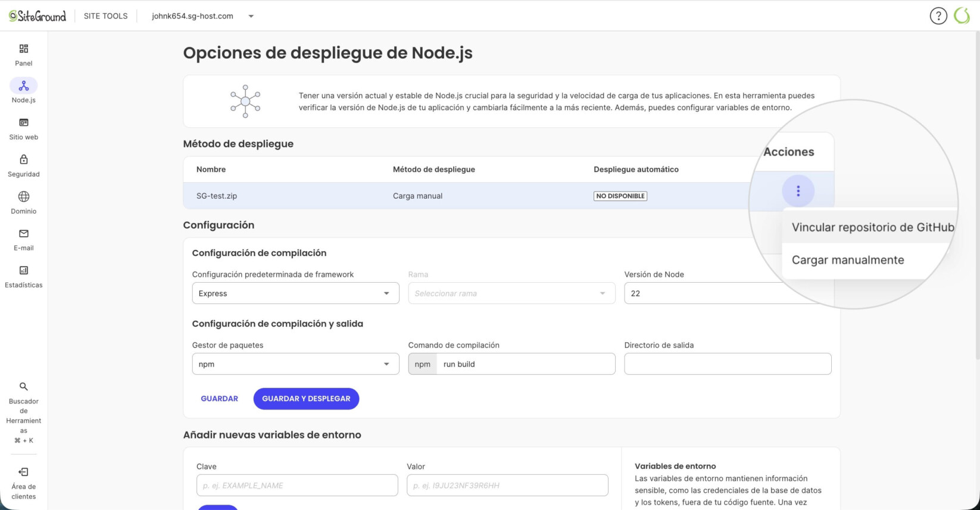Click the page vertical scrollbar
Viewport: 980px width, 510px height.
[977, 196]
